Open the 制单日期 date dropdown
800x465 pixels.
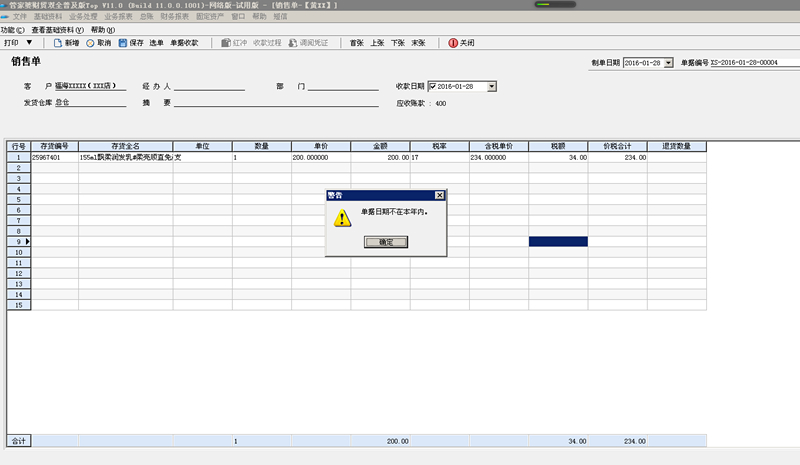(x=667, y=63)
